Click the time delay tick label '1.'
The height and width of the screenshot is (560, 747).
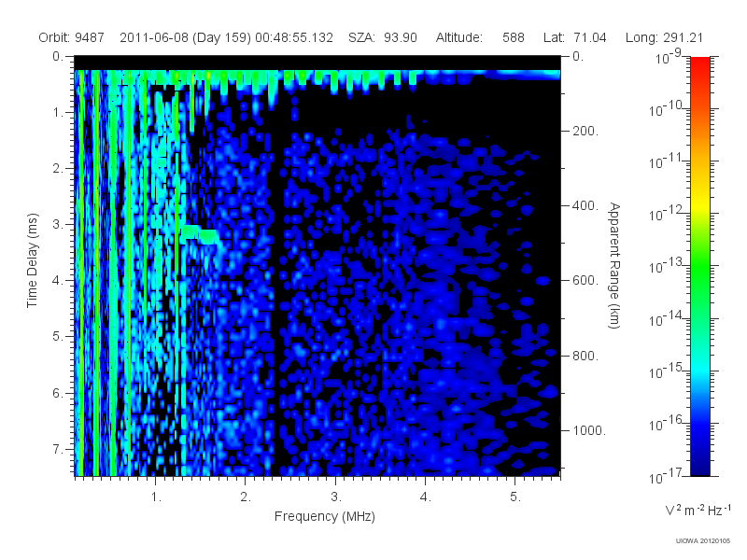(x=58, y=112)
